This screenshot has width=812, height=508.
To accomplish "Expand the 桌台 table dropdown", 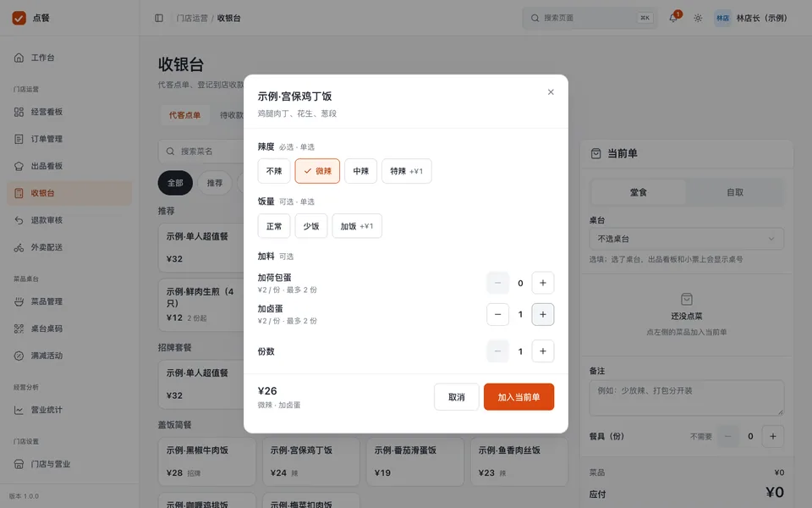I will pyautogui.click(x=687, y=239).
